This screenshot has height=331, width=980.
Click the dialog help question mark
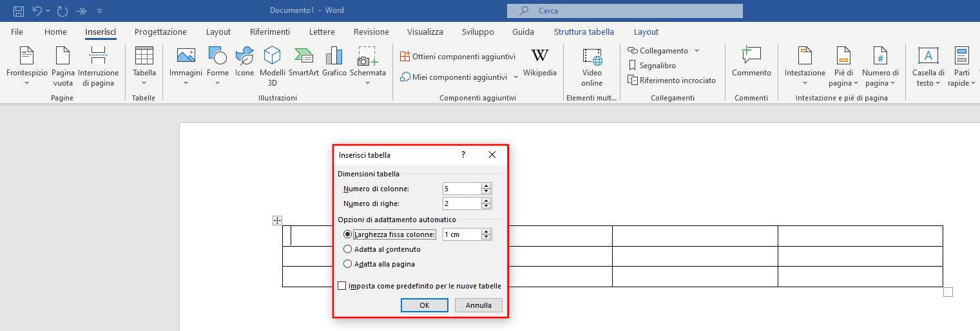pyautogui.click(x=463, y=155)
